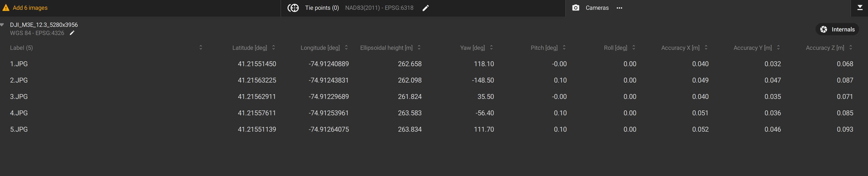The width and height of the screenshot is (868, 176).
Task: Switch to the Tie points (0) tab
Action: click(322, 8)
